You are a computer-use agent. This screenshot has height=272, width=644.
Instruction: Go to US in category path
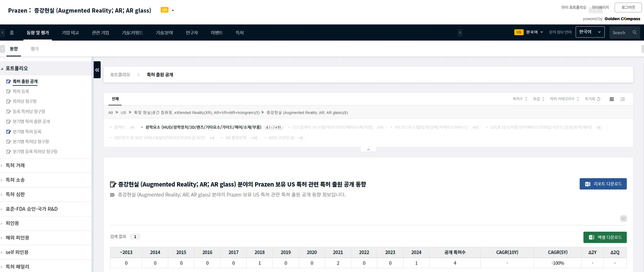pos(123,113)
